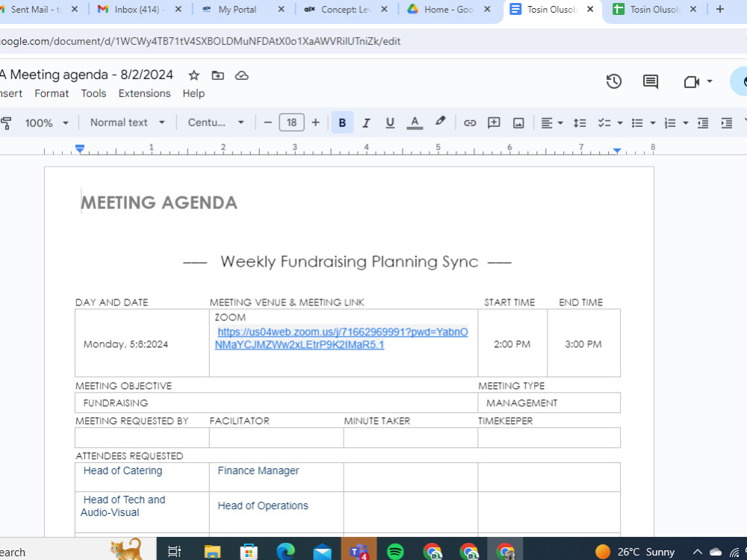Insert a numbered list
The height and width of the screenshot is (560, 747).
(x=670, y=123)
